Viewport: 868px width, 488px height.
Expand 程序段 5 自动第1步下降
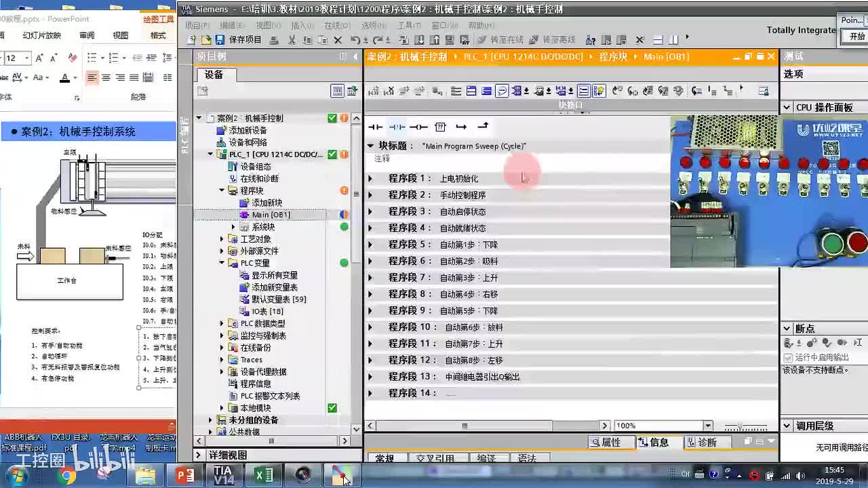pyautogui.click(x=370, y=245)
